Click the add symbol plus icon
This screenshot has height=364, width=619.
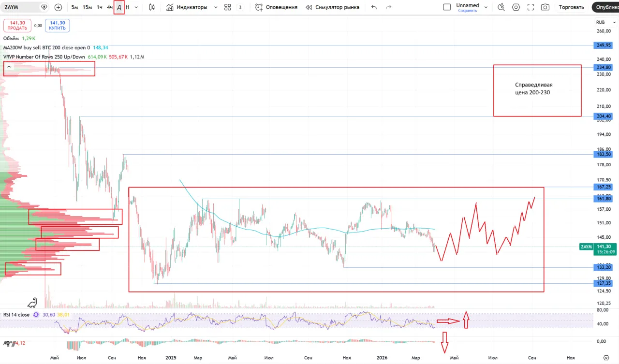59,7
